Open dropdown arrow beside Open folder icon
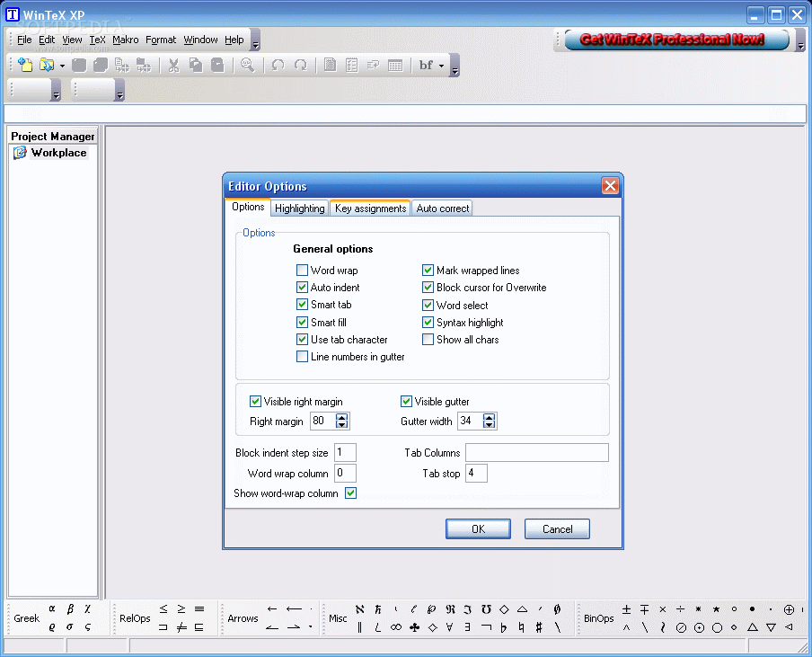812x657 pixels. [x=62, y=66]
